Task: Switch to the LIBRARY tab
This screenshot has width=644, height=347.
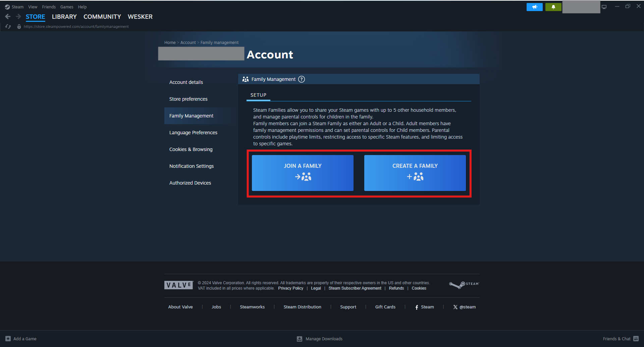Action: click(x=64, y=17)
